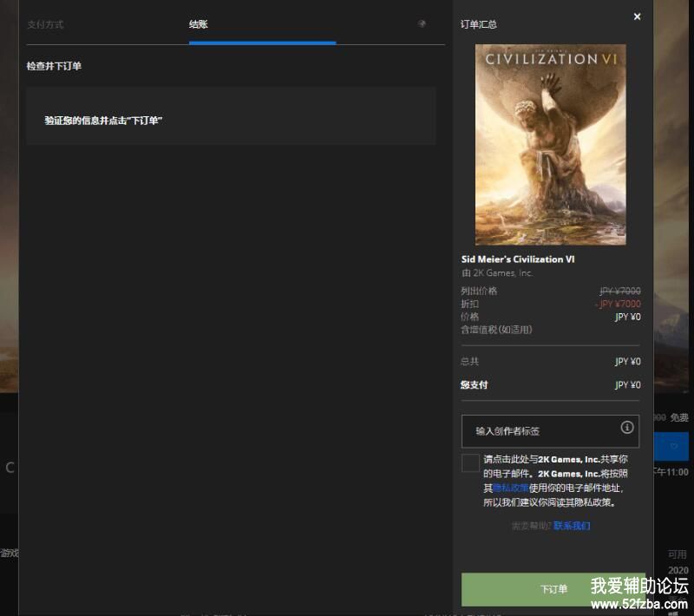Open the 隐私政策 privacy policy link
The image size is (694, 616).
[511, 488]
